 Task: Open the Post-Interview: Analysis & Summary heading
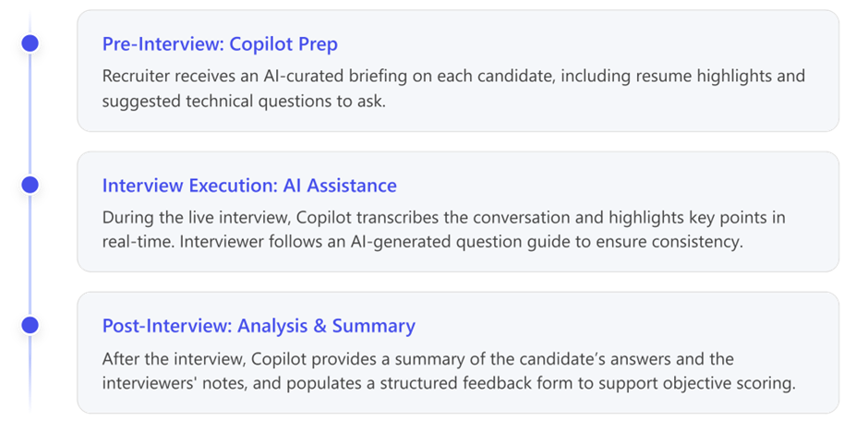coord(259,326)
